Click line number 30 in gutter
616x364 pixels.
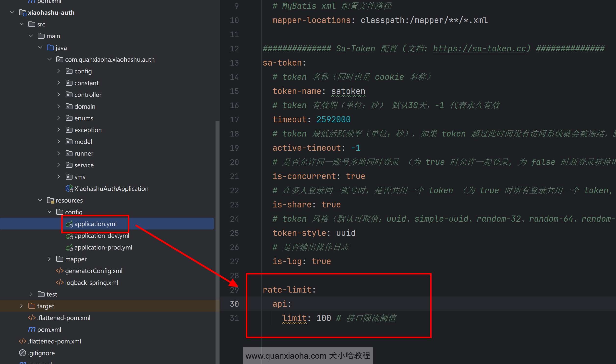click(234, 304)
